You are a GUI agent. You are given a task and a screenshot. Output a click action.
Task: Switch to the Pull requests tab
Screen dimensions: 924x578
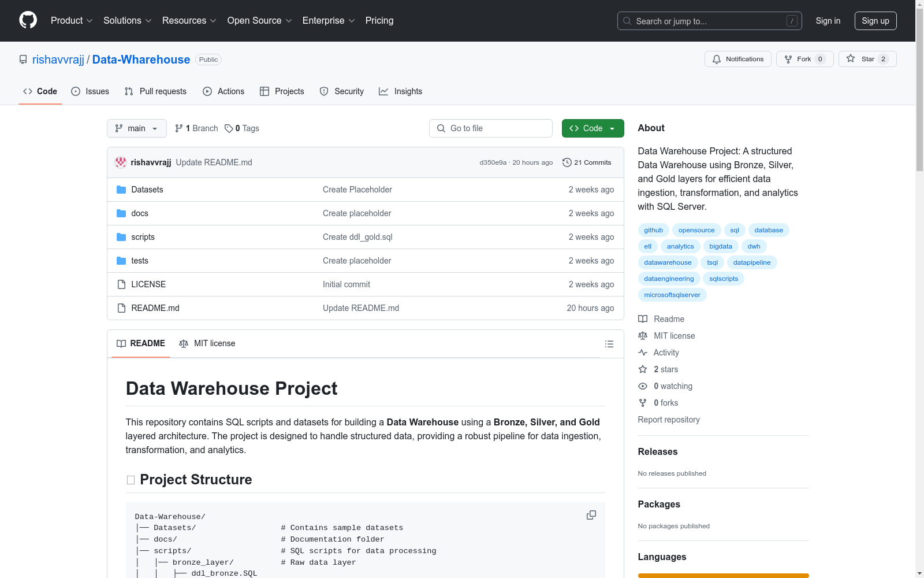pos(155,91)
